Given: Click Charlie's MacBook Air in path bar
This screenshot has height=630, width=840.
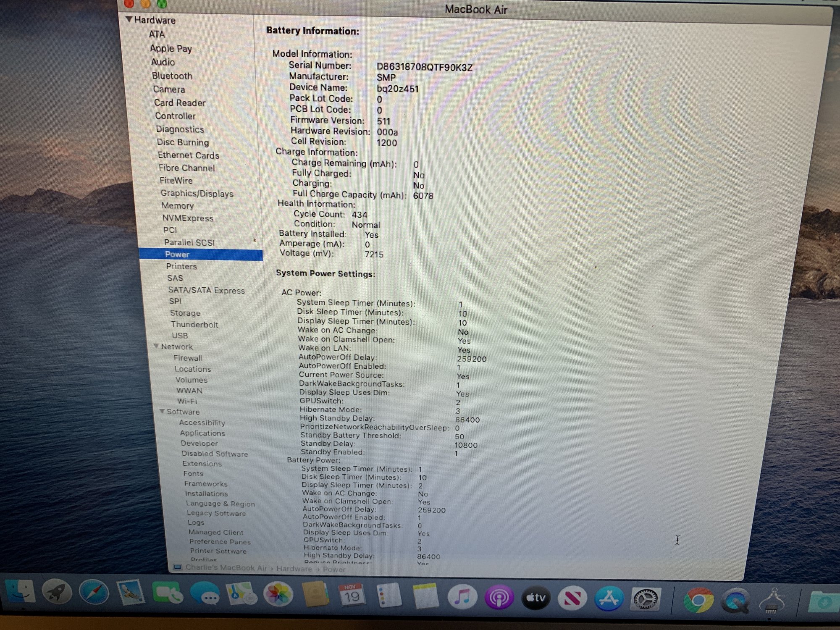Looking at the screenshot, I should [226, 568].
